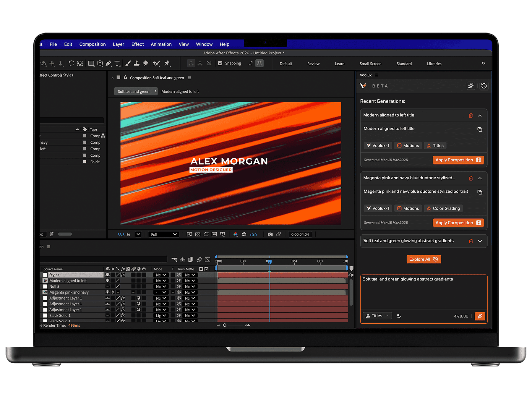Select the Type text tool

(x=117, y=63)
